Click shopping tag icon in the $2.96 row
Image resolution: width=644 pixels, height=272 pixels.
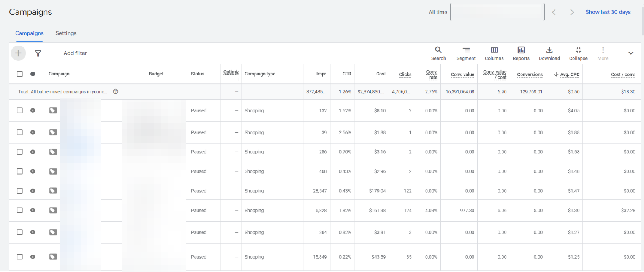click(x=53, y=171)
